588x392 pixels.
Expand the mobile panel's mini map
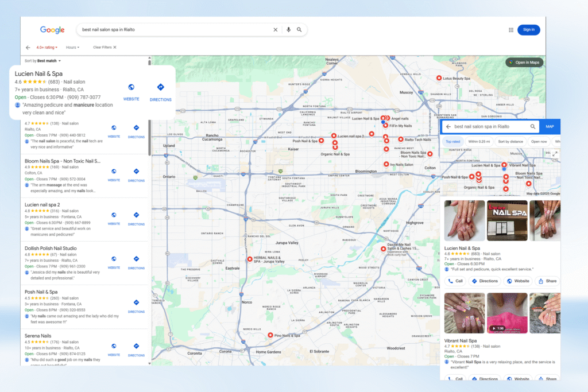pos(555,154)
